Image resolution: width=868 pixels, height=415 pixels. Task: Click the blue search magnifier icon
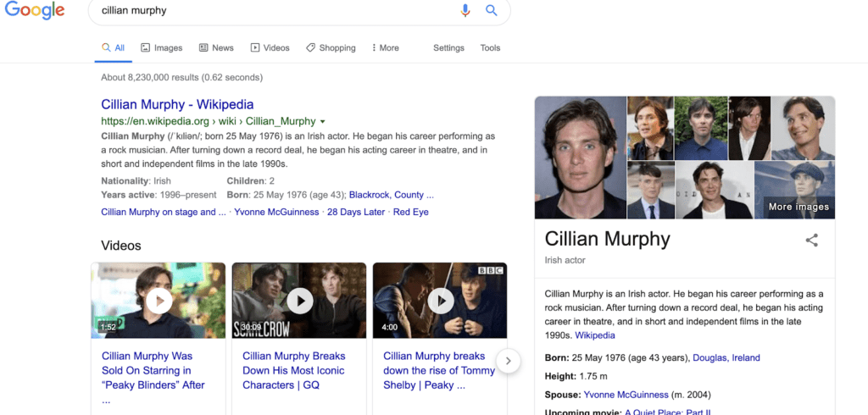tap(492, 10)
